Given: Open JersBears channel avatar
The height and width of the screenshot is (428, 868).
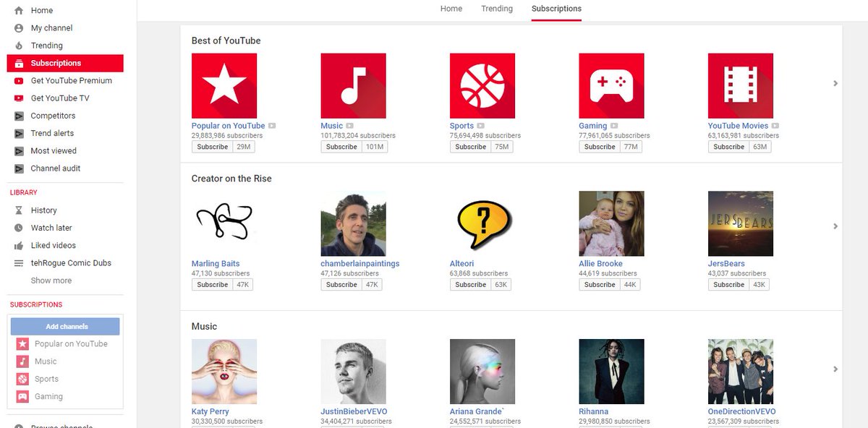Looking at the screenshot, I should point(741,223).
